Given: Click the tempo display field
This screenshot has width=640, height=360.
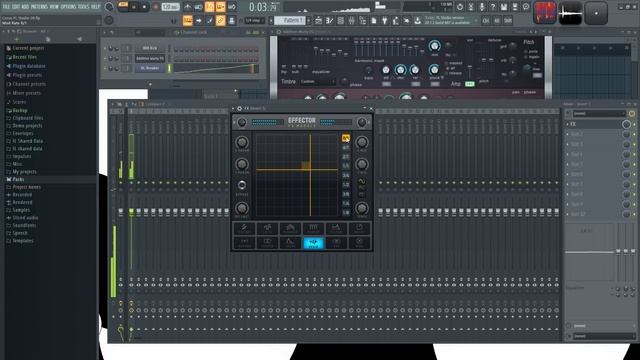Looking at the screenshot, I should pos(170,7).
